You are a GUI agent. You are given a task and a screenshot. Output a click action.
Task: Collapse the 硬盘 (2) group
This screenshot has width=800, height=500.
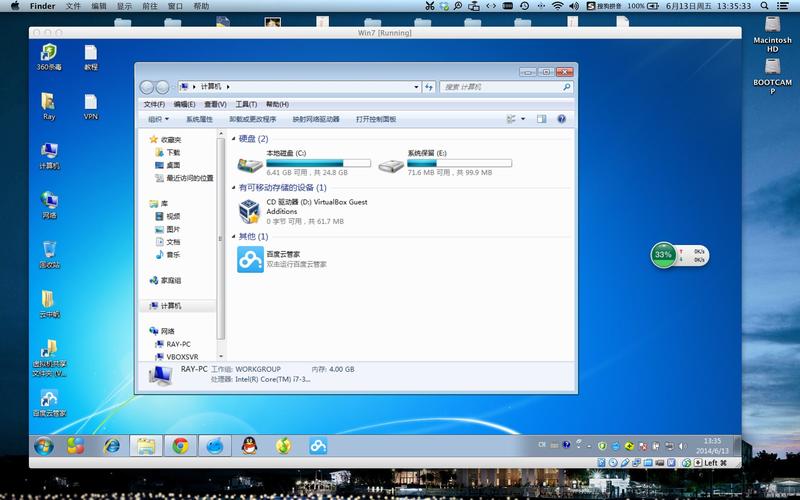(x=234, y=139)
